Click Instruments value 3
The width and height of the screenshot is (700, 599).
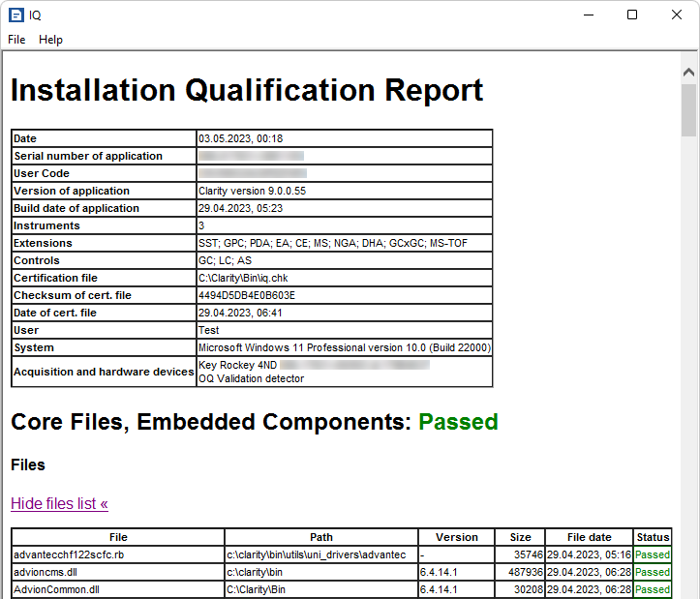coord(201,225)
